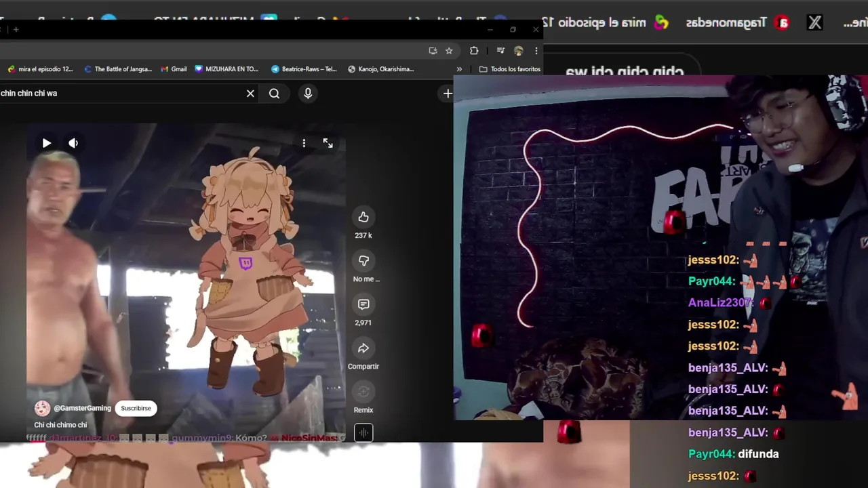Image resolution: width=868 pixels, height=488 pixels.
Task: Subscribe with the Suscribirse button
Action: (x=136, y=408)
